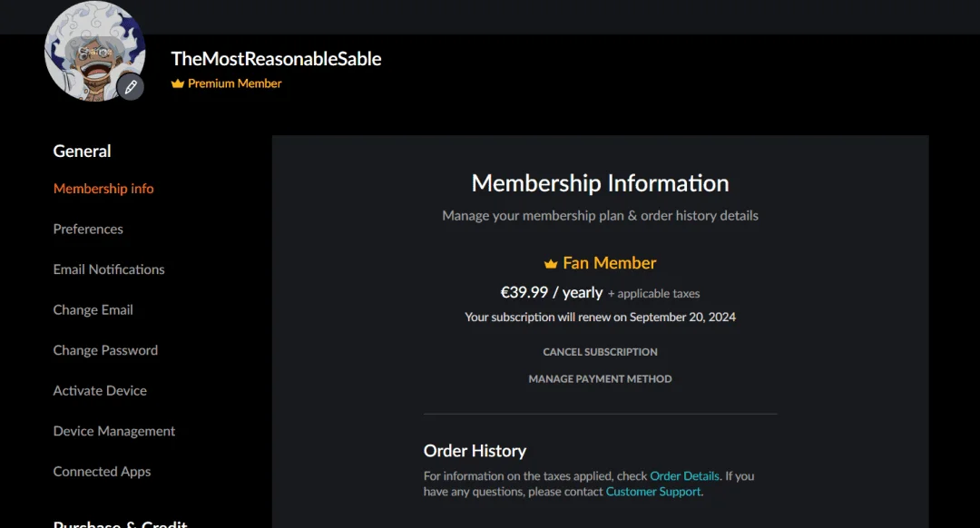Click the Fan Member plan title

pos(610,263)
